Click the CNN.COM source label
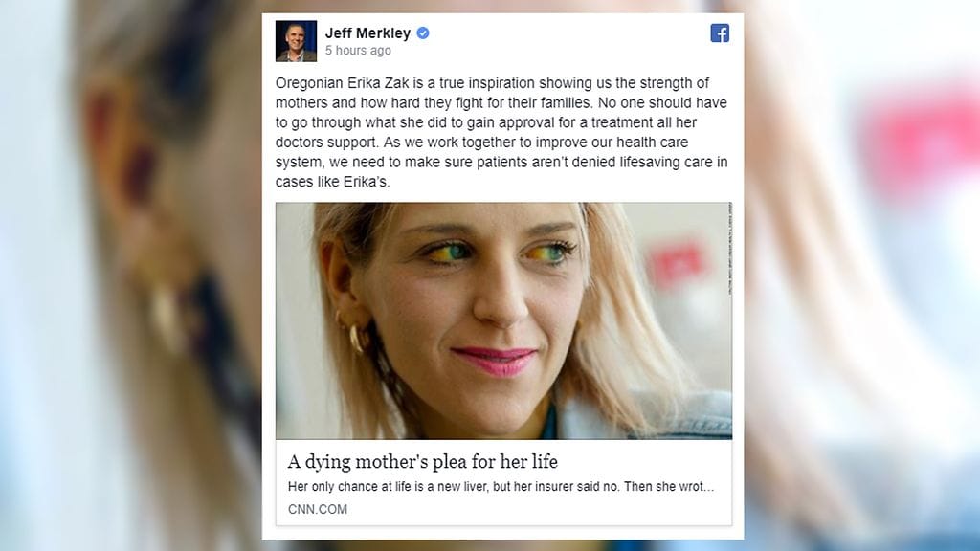This screenshot has width=980, height=551. click(318, 509)
